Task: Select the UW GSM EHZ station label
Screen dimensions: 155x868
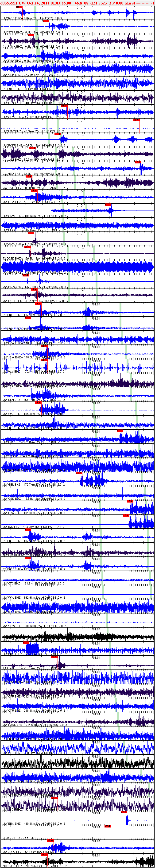Action: [33, 75]
